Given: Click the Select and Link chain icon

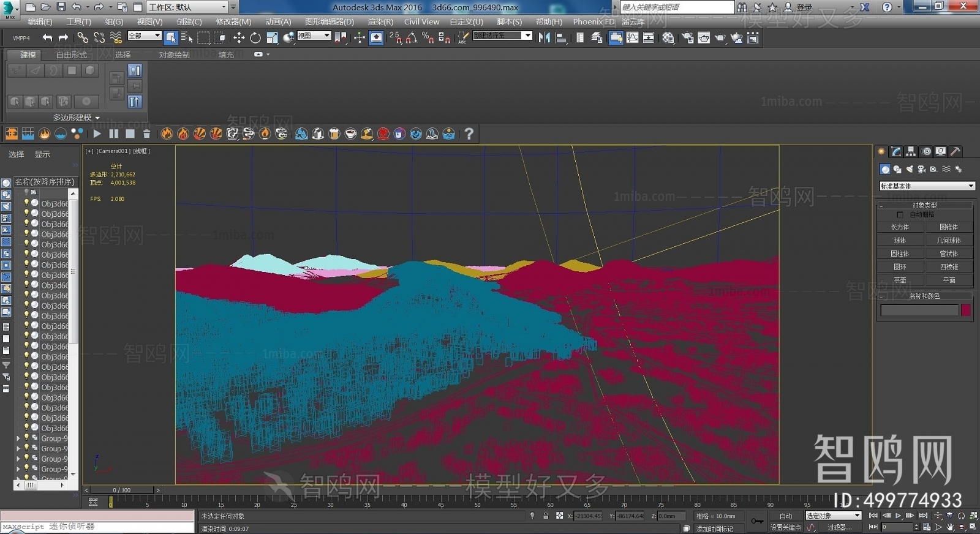Looking at the screenshot, I should click(83, 38).
